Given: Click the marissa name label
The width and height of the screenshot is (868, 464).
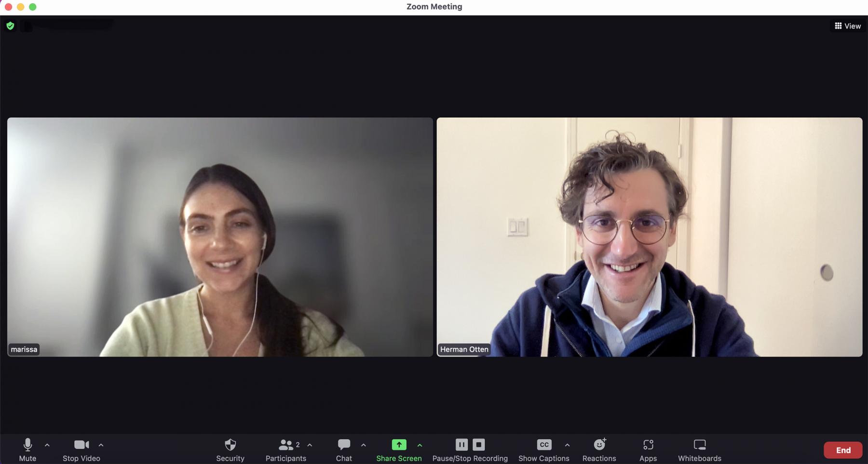Looking at the screenshot, I should [24, 349].
